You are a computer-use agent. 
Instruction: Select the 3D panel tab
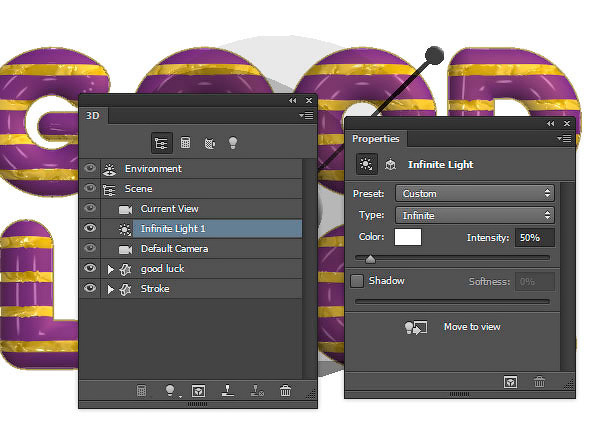[x=93, y=116]
